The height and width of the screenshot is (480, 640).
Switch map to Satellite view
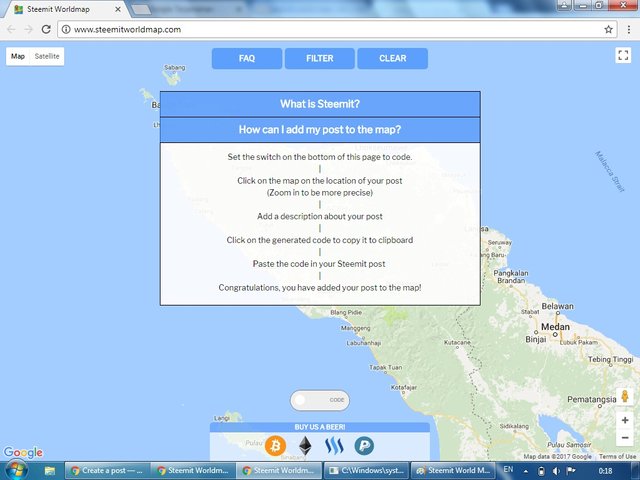47,56
